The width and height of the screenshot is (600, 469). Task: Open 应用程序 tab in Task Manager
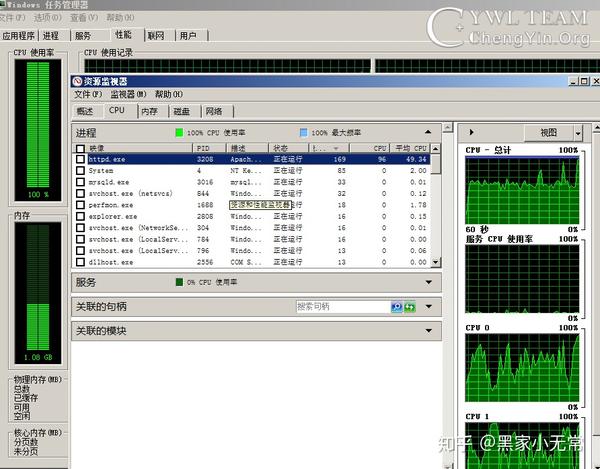18,36
